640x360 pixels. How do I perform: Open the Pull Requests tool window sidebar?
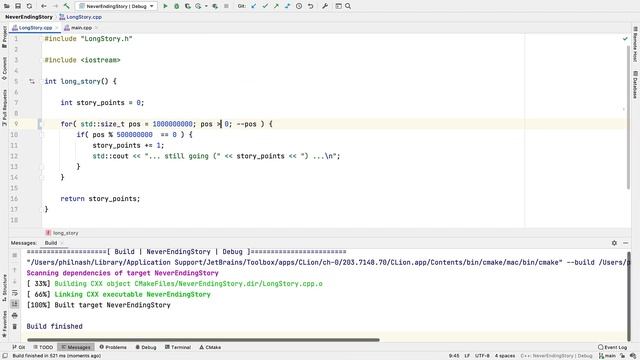pos(4,107)
